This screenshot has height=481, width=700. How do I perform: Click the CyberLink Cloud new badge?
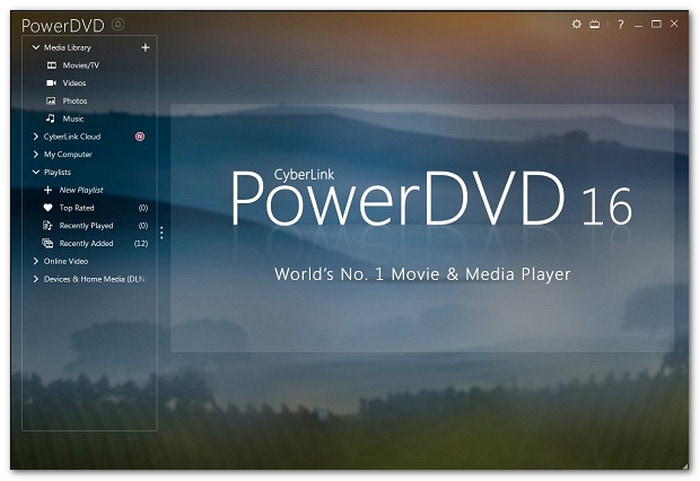pyautogui.click(x=140, y=137)
